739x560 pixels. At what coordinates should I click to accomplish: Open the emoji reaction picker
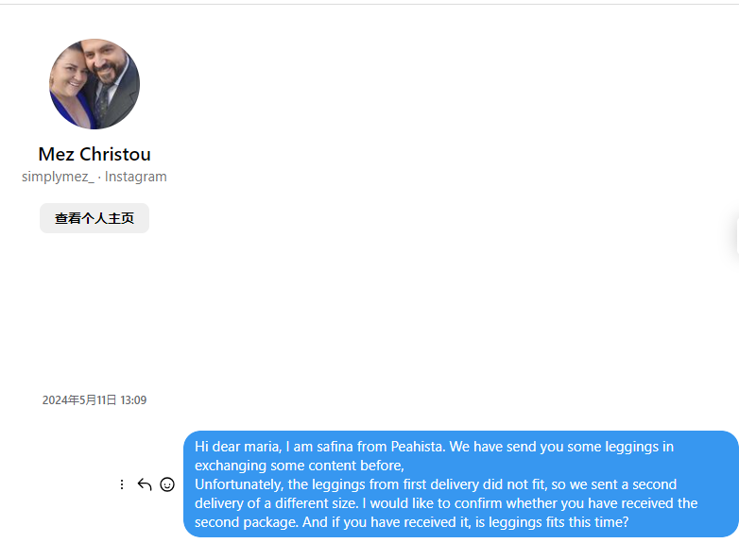point(167,484)
